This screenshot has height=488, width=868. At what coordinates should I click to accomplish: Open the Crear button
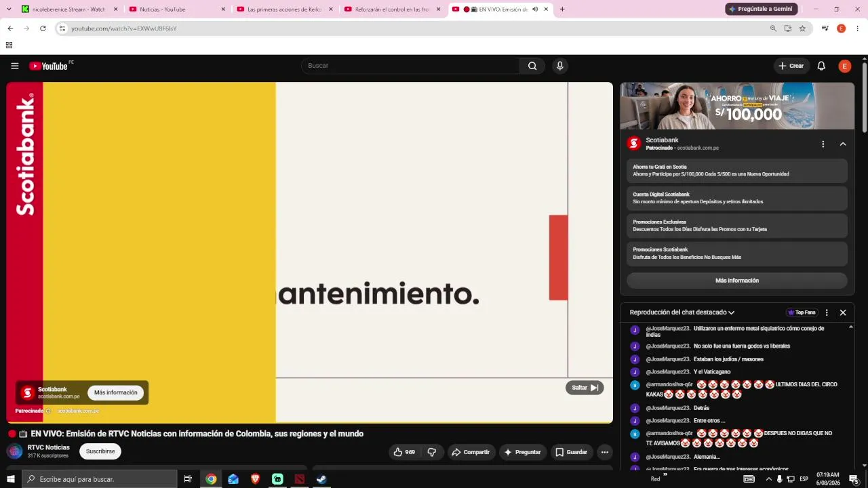(791, 66)
